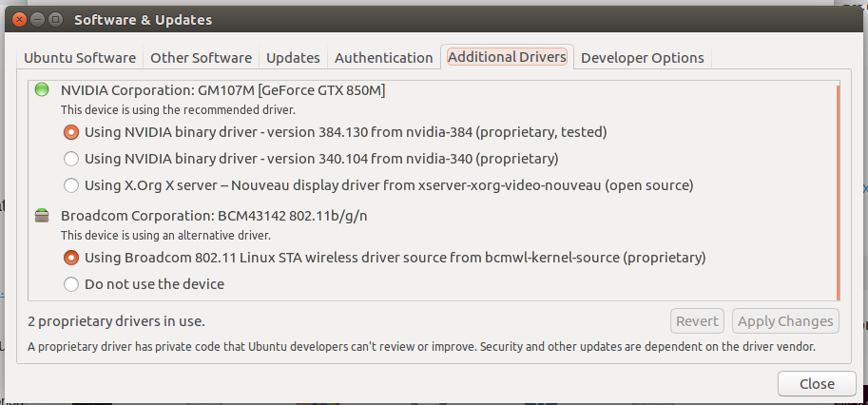Screen dimensions: 868x405
Task: Select NVIDIA binary driver version 384.130
Action: point(336,132)
